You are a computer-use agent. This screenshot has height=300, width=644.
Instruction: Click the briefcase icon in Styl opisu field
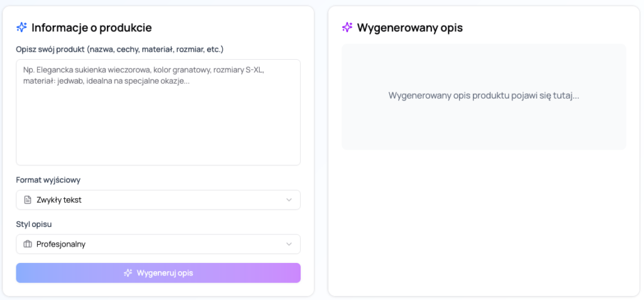[27, 244]
